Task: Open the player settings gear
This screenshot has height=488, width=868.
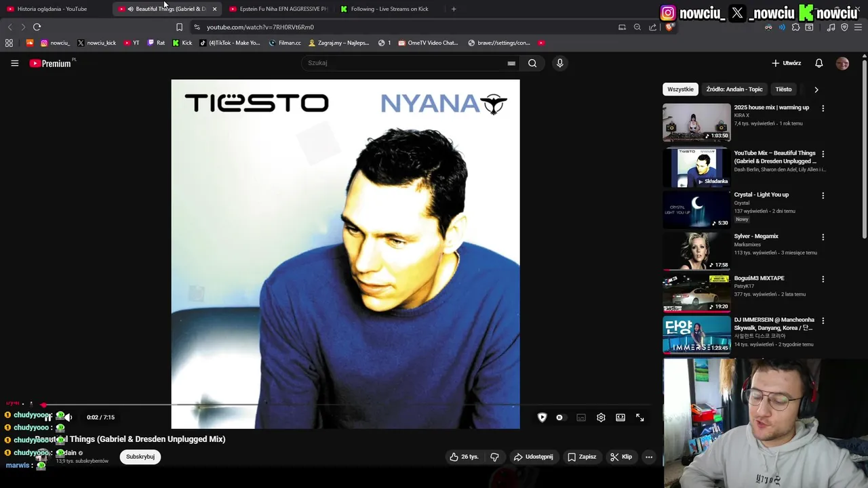Action: pos(601,418)
